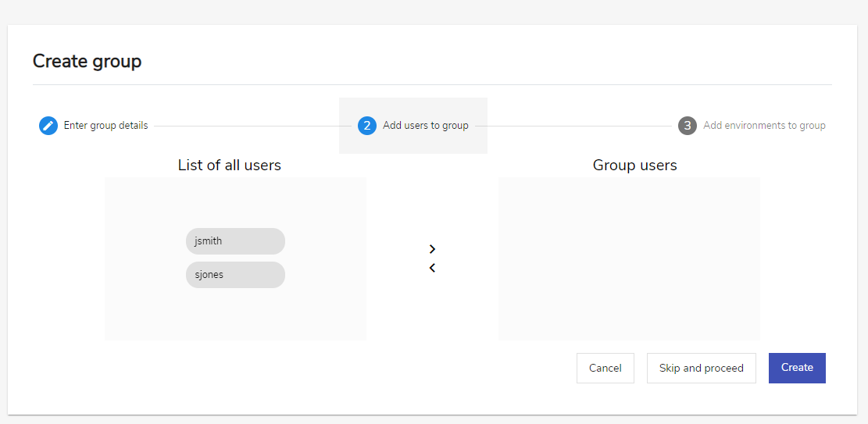Select the sjones user chip

(235, 275)
